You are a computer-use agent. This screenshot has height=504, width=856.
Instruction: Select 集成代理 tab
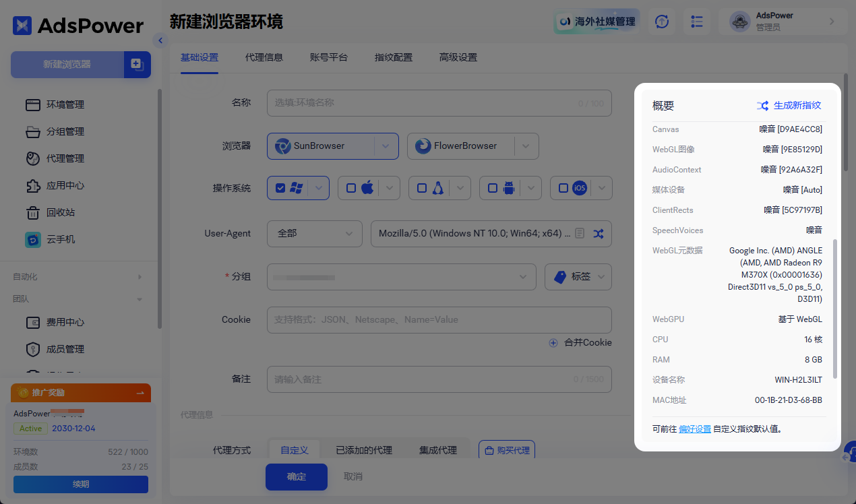point(438,449)
